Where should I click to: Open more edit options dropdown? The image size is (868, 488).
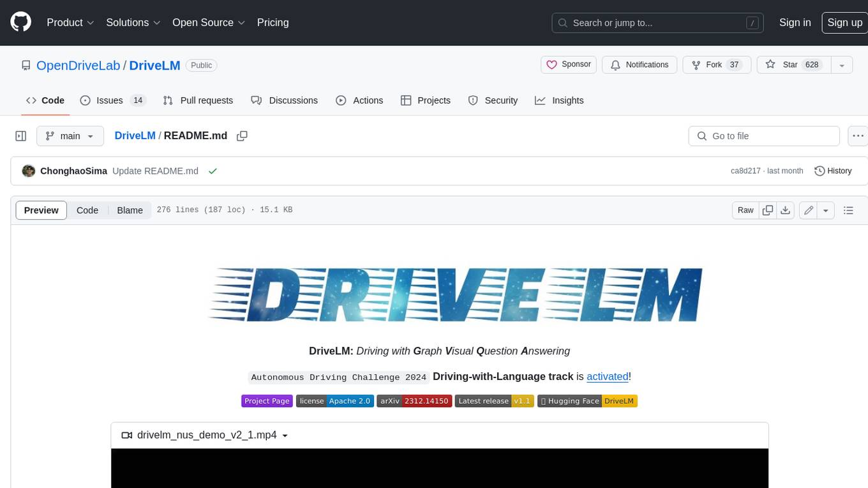pos(826,210)
